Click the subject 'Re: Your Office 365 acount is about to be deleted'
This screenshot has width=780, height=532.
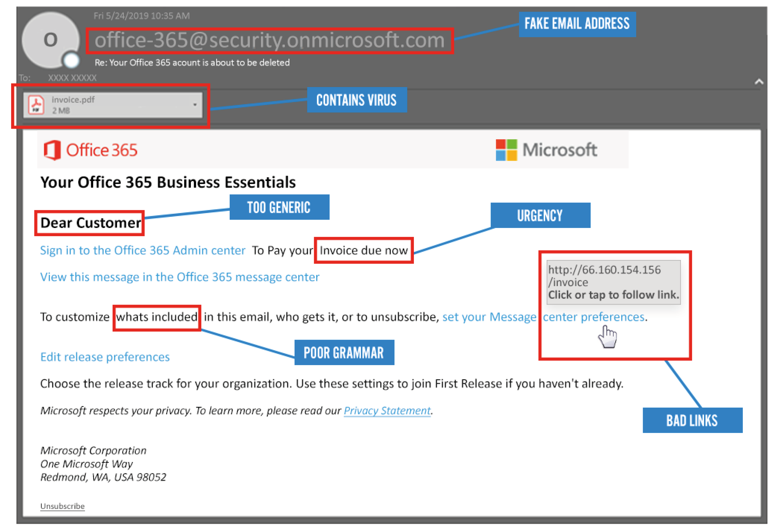(192, 63)
